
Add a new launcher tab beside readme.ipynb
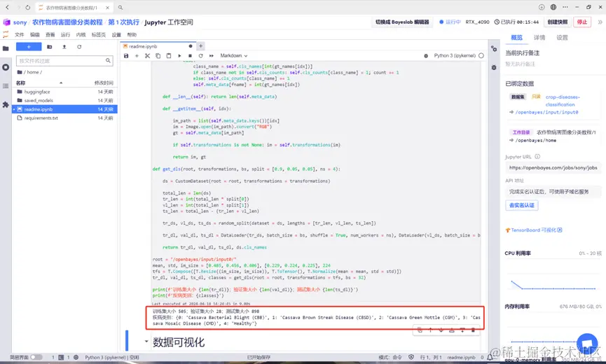(x=200, y=46)
